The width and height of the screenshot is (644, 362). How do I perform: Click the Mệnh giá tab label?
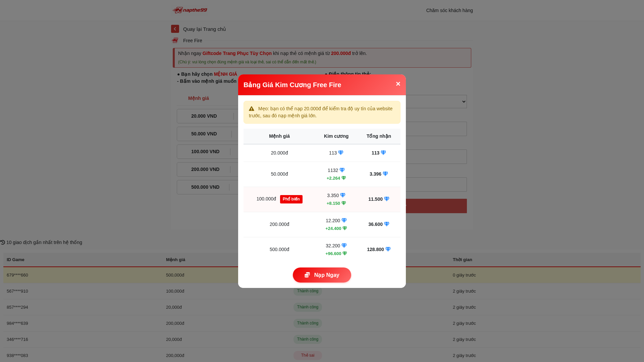click(199, 98)
